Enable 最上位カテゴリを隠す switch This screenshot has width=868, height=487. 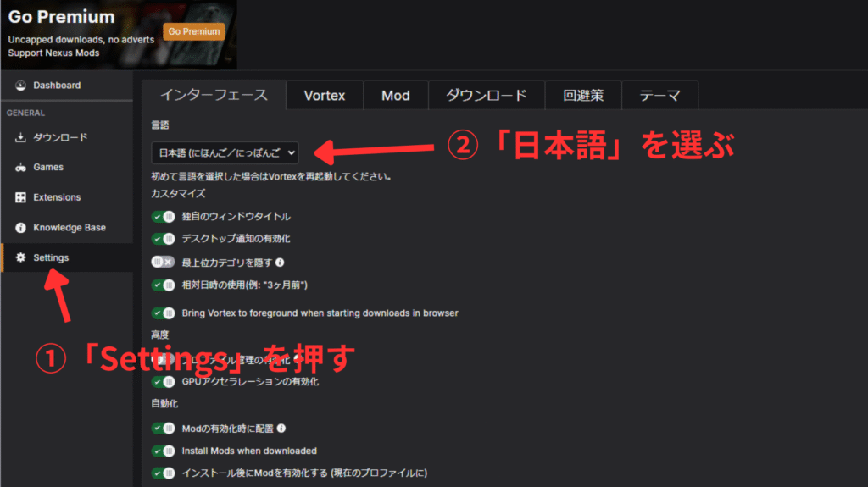click(164, 263)
